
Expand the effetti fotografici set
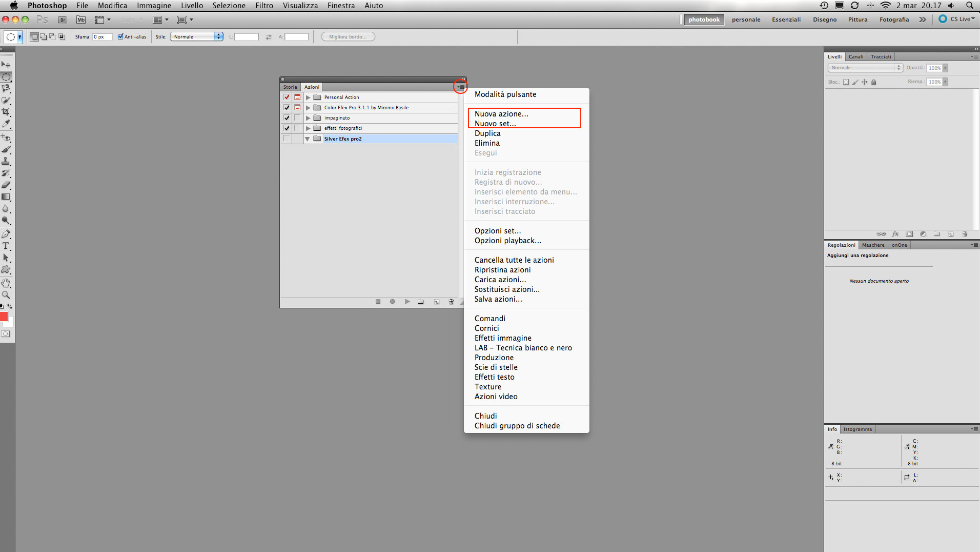308,128
